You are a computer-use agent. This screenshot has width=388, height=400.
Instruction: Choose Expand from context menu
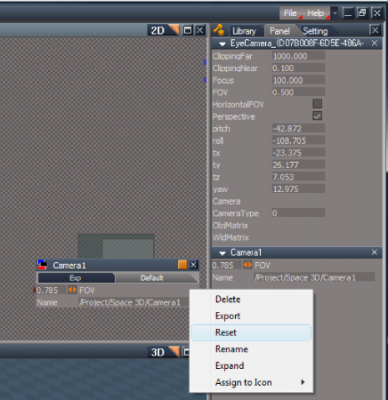(x=251, y=366)
